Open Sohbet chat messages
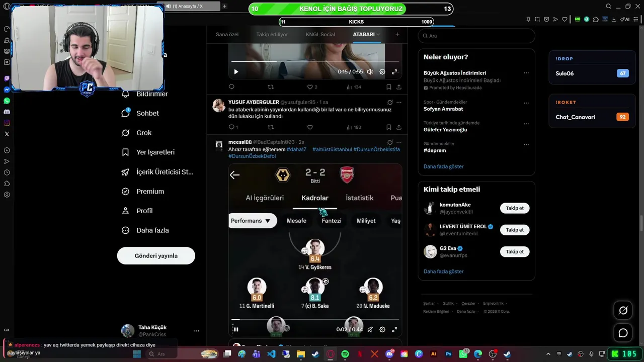This screenshot has width=644, height=362. [x=140, y=113]
